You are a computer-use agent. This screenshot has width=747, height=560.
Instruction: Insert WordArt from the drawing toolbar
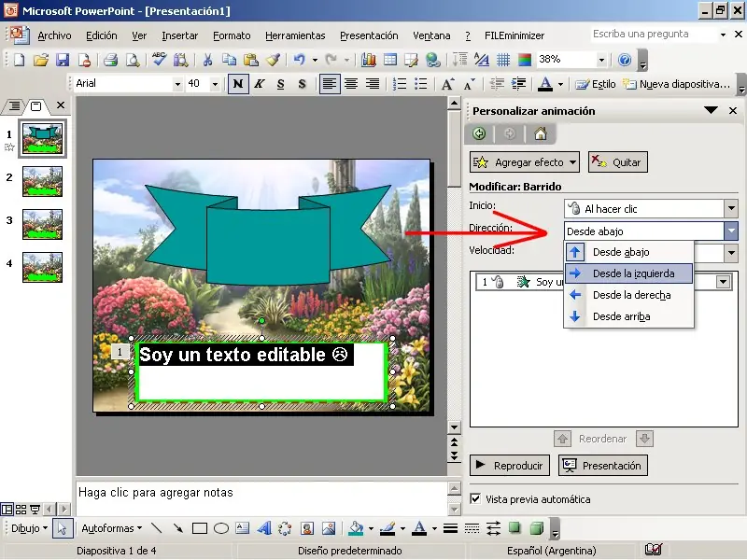click(264, 528)
